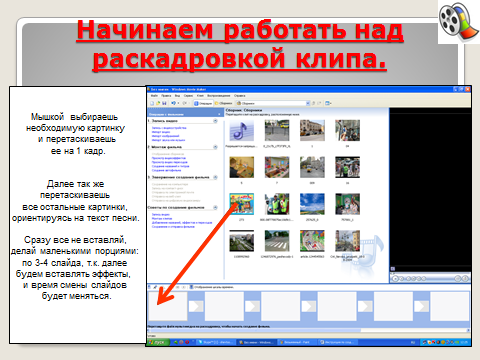Toggle the Сборники collections pane button
Viewport: 480px width, 360px height.
click(x=224, y=103)
